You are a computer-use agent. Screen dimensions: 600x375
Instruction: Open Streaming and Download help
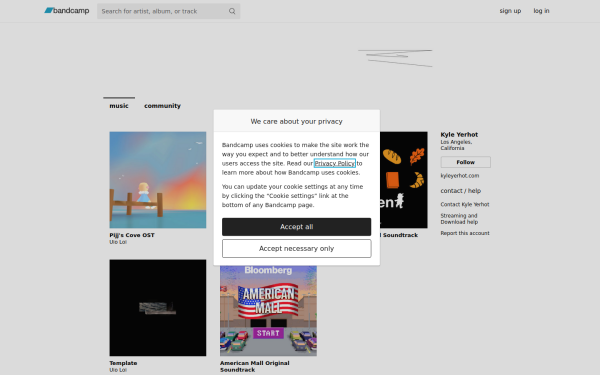tap(459, 219)
